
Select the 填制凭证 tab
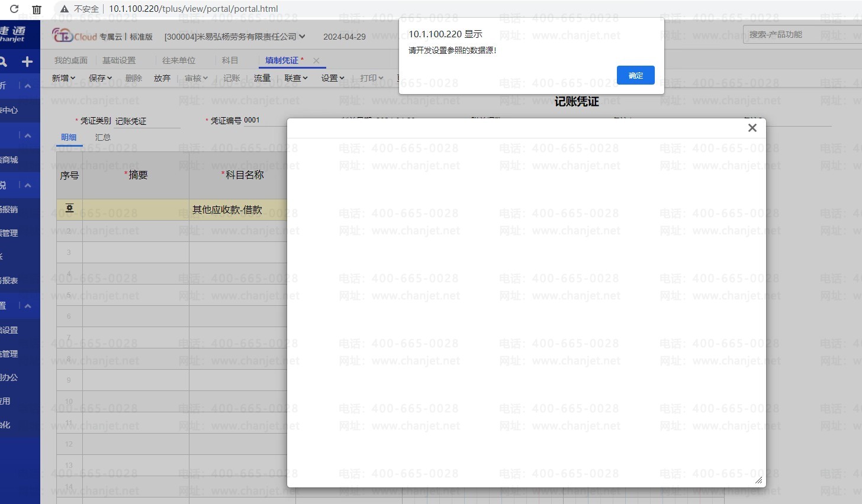tap(282, 60)
